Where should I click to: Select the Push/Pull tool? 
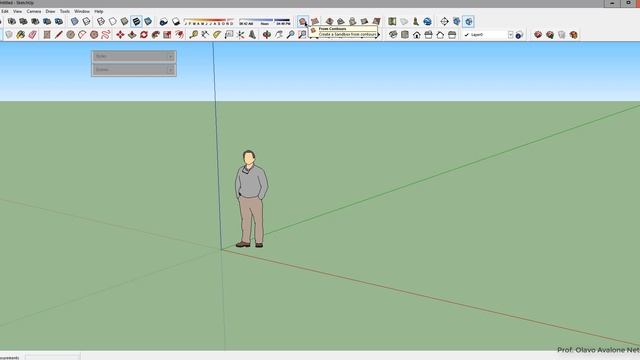(132, 35)
